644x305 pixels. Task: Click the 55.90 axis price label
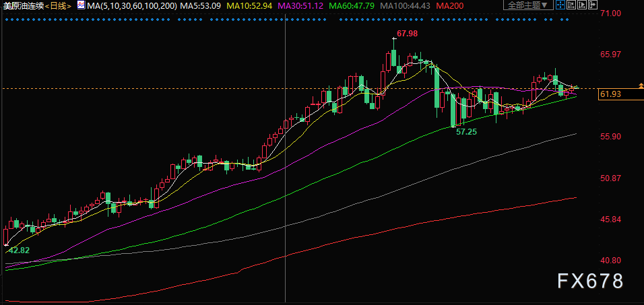[611, 137]
